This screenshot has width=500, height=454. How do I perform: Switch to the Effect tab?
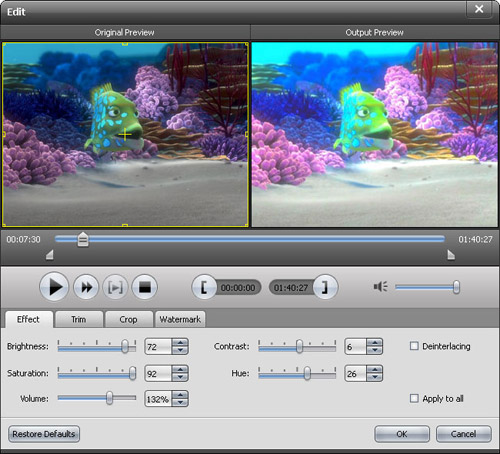29,319
